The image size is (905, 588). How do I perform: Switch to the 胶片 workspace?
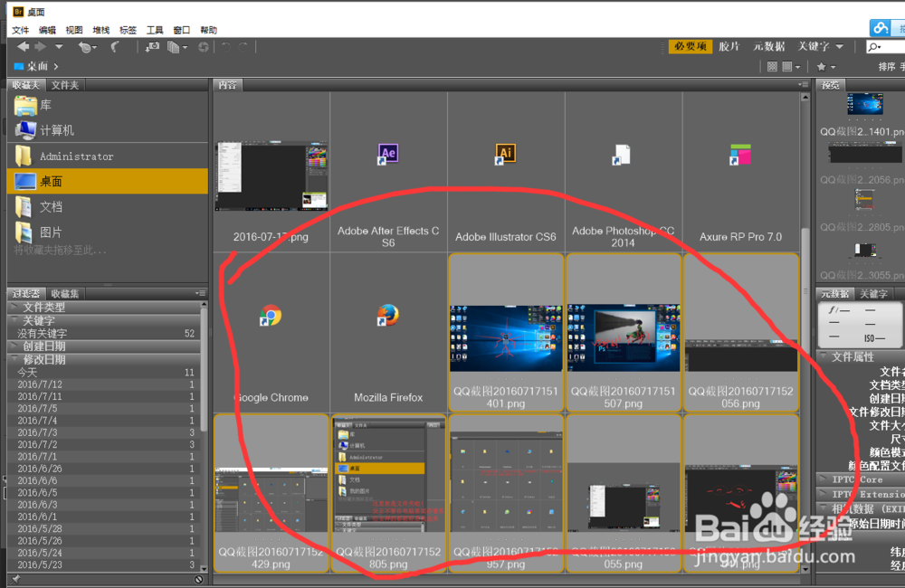(729, 47)
